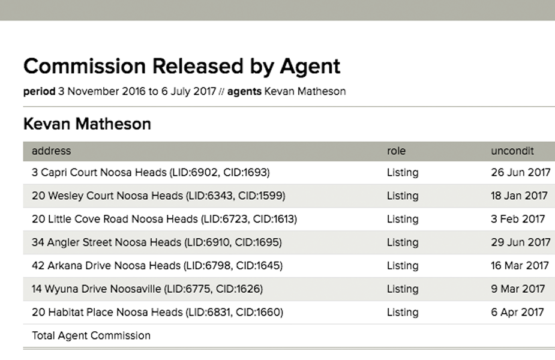Viewport: 555px width, 360px height.
Task: Click the 3 Feb 2017 date cell
Action: [x=518, y=219]
